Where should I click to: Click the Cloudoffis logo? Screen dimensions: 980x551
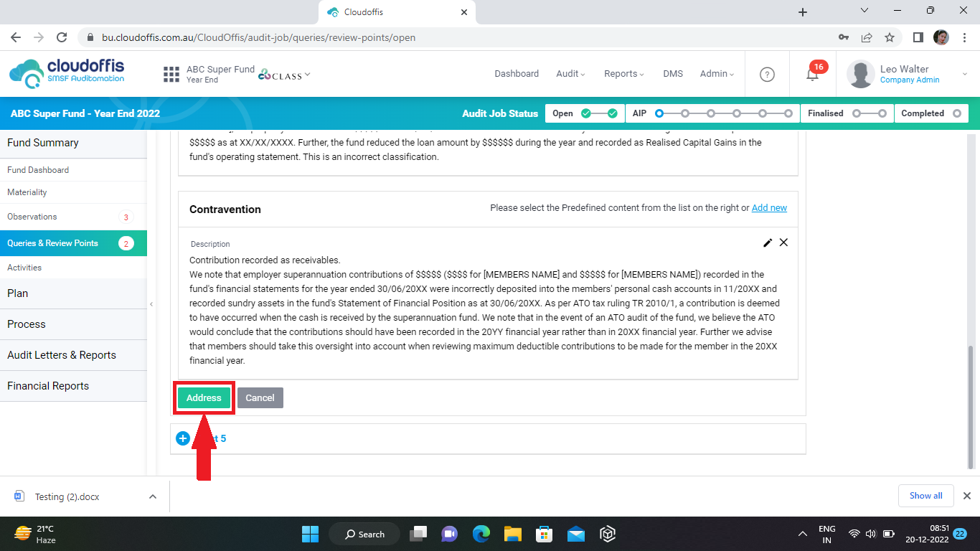67,74
